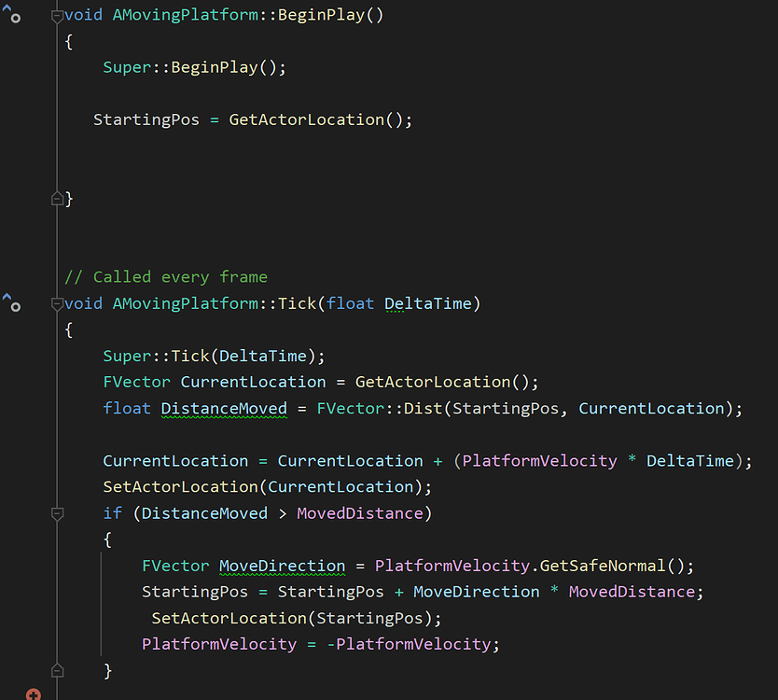Collapse the Tick function outline toggle
The image size is (778, 700).
pyautogui.click(x=57, y=303)
